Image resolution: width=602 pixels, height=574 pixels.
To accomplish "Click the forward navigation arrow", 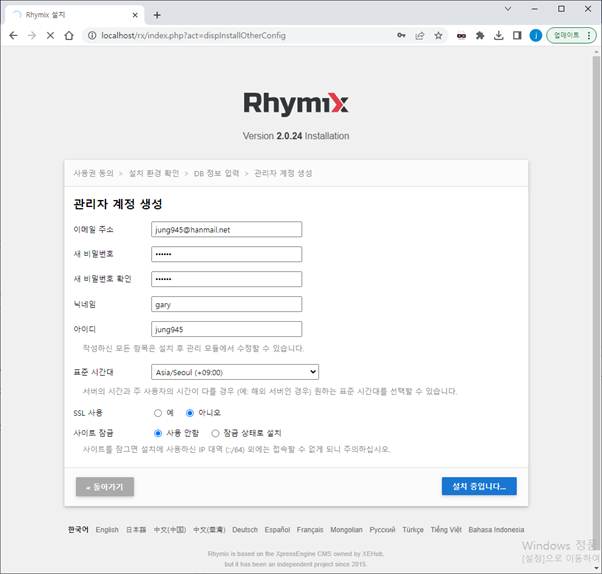I will click(32, 36).
